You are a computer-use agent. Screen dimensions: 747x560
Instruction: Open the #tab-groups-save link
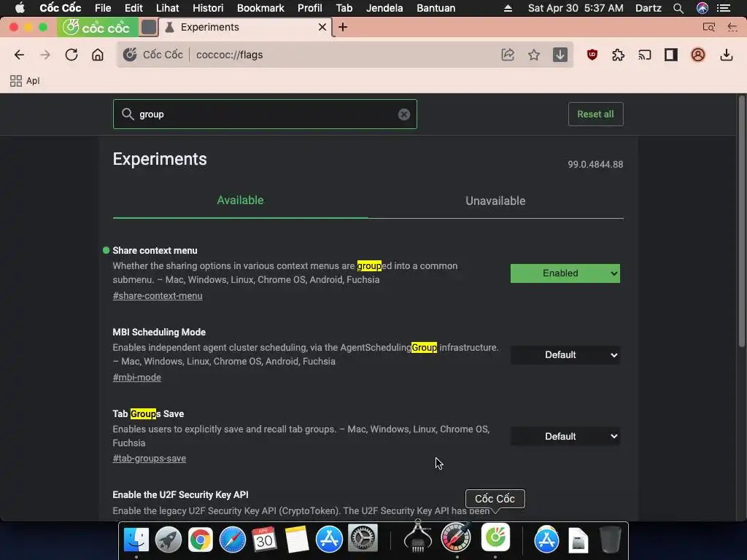tap(149, 459)
